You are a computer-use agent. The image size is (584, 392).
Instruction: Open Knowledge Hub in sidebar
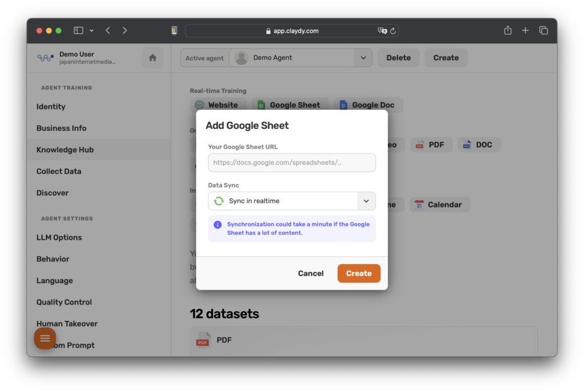(65, 150)
